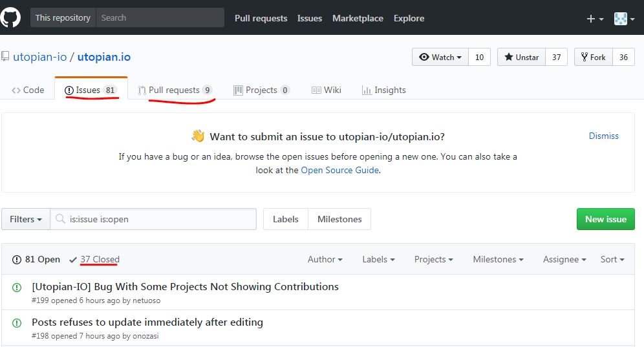Open the Open Source Guide link
The image size is (644, 347).
tap(339, 170)
